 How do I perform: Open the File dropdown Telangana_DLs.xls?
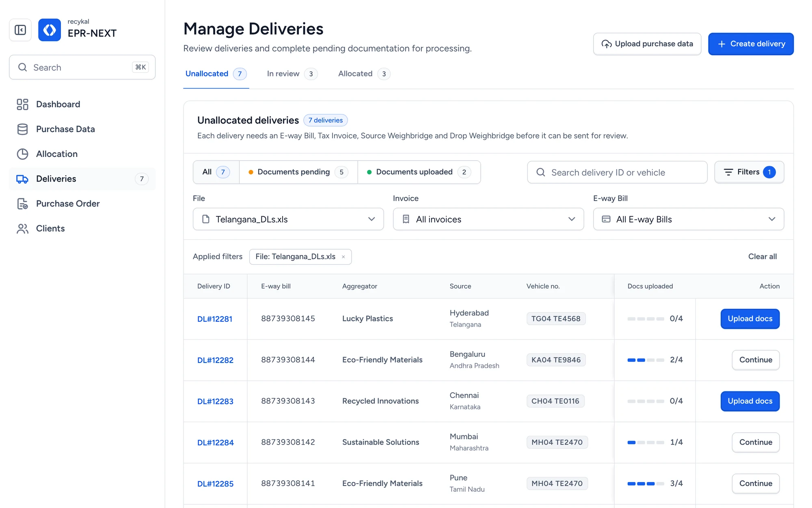[288, 219]
